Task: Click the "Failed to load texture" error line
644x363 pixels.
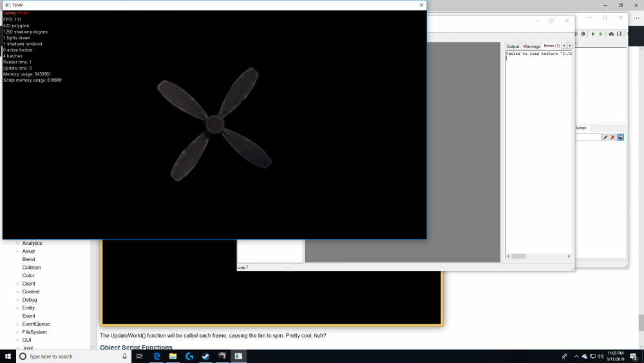Action: coord(539,54)
